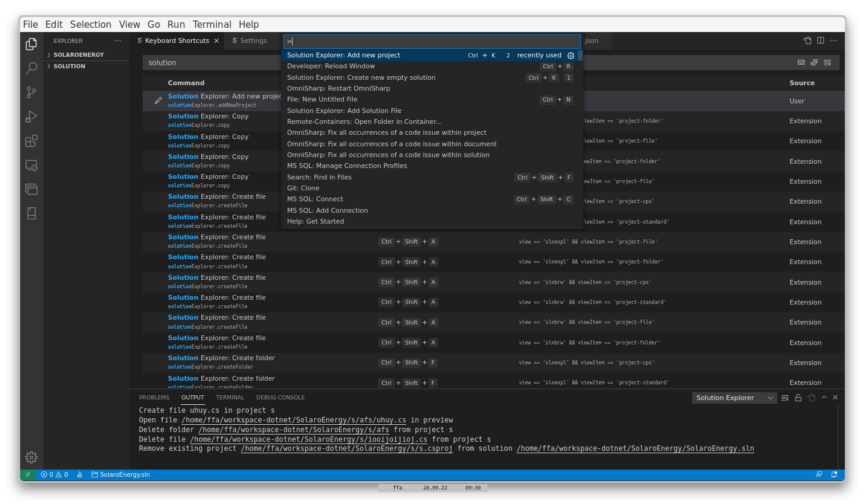Open the Manage gear at bottom of activity bar
The image size is (865, 504).
click(31, 457)
